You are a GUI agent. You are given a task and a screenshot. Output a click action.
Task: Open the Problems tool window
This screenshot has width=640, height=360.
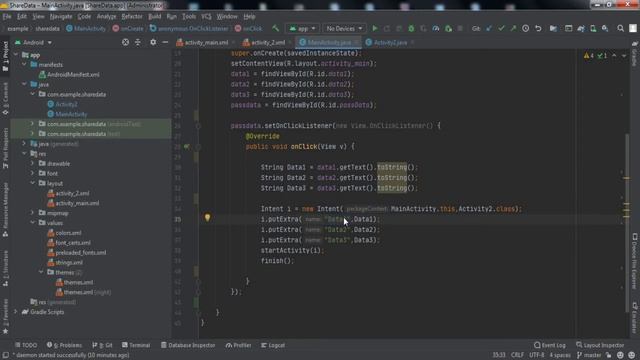coord(64,345)
